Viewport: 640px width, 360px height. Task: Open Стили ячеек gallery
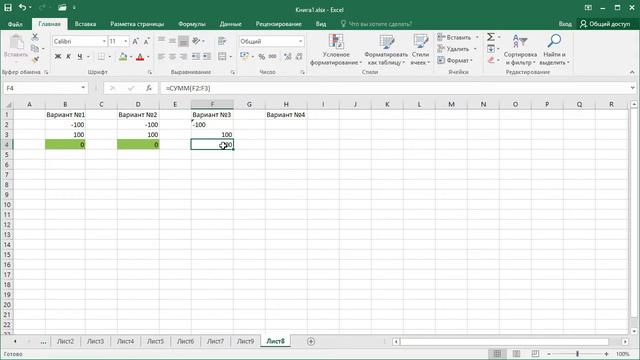click(420, 50)
